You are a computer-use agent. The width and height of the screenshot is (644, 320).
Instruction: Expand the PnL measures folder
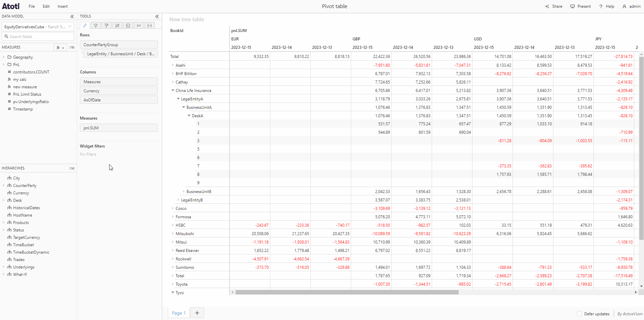[x=4, y=64]
